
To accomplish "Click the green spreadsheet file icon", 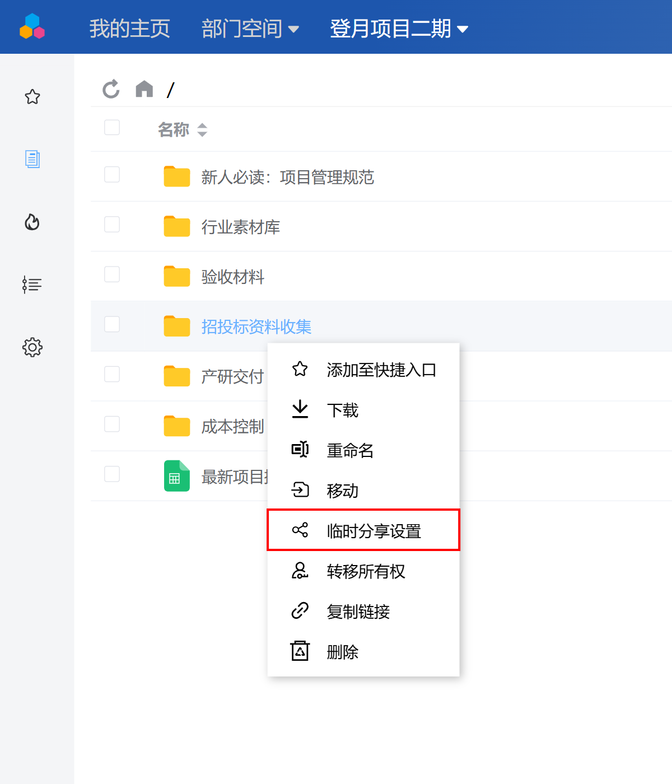I will pyautogui.click(x=177, y=475).
